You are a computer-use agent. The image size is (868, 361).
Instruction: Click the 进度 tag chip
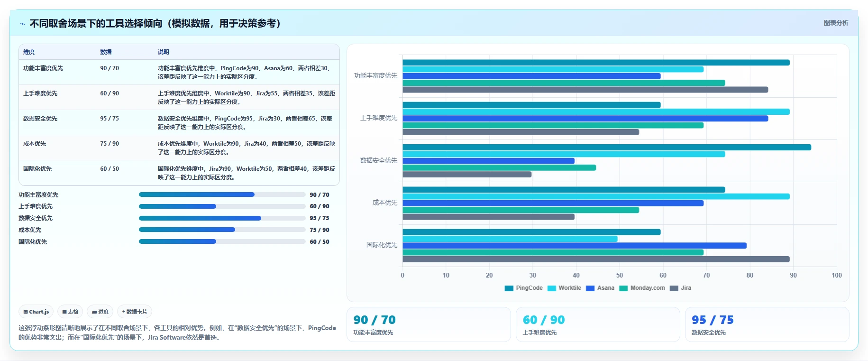coord(100,312)
